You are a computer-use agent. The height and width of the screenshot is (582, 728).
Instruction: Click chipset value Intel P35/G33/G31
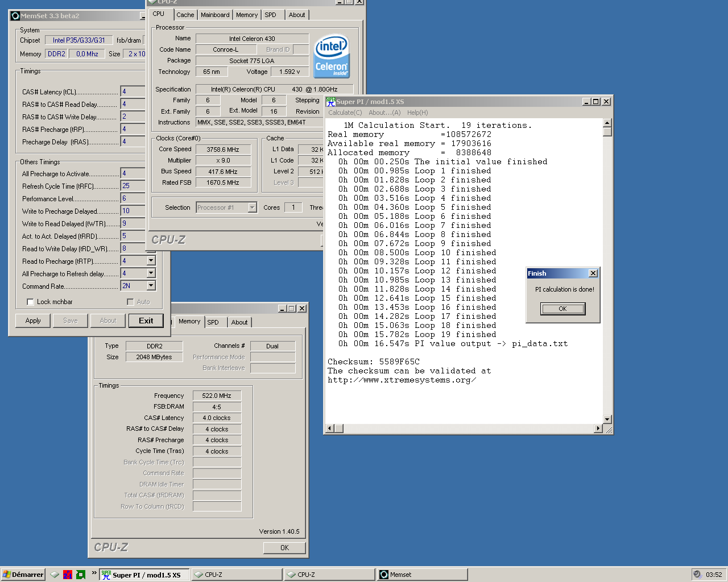[x=79, y=40]
